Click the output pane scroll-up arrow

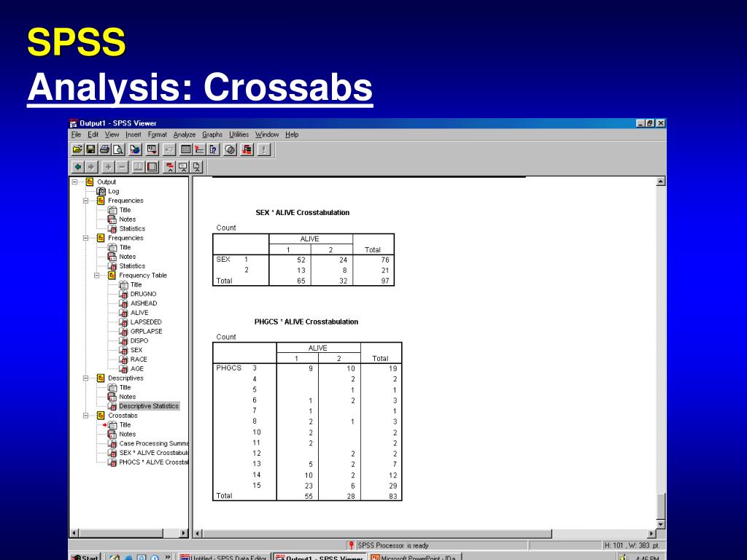pyautogui.click(x=661, y=182)
